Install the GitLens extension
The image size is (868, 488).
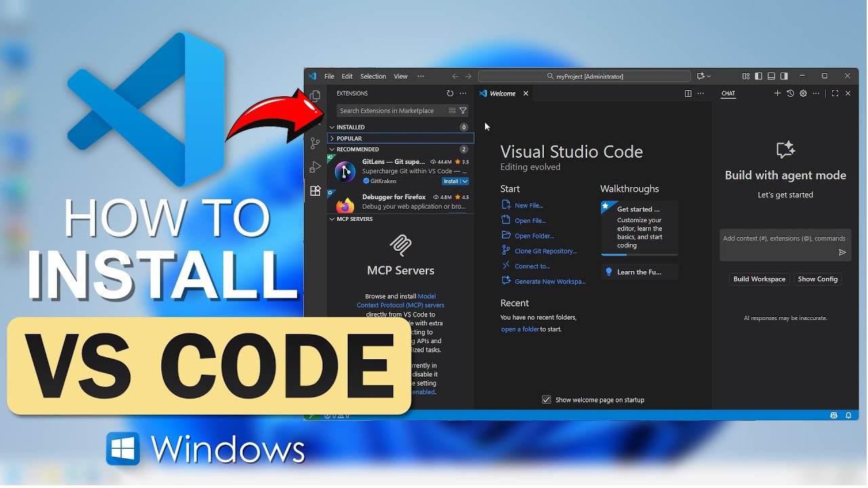451,181
